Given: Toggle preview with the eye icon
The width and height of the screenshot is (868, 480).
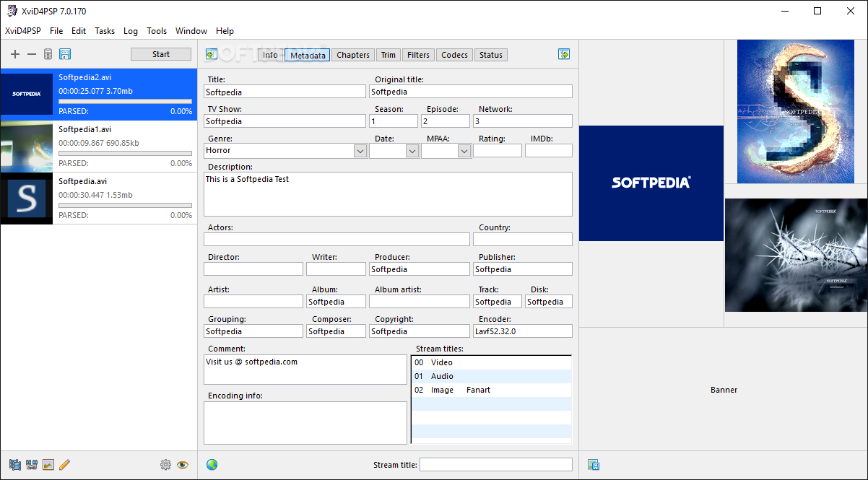Looking at the screenshot, I should point(183,465).
